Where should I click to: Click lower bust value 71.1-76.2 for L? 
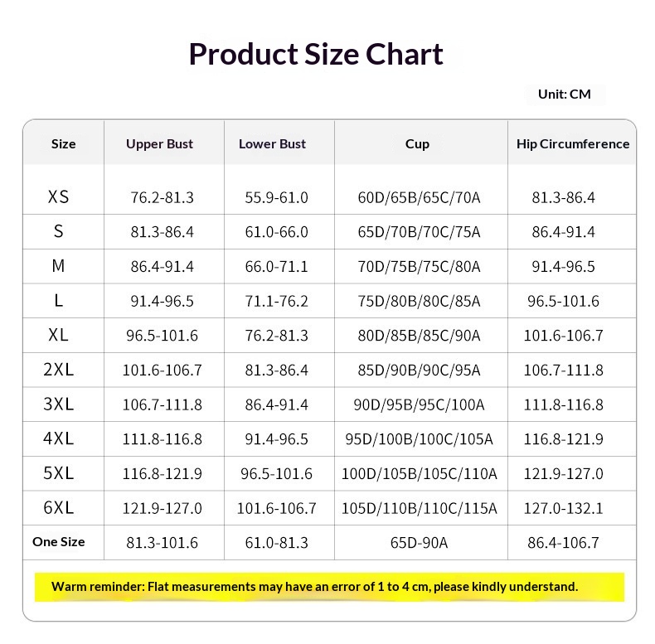coord(276,301)
